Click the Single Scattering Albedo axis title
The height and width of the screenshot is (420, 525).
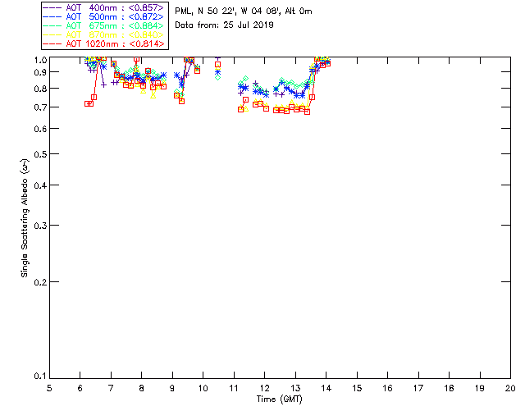[x=25, y=218]
